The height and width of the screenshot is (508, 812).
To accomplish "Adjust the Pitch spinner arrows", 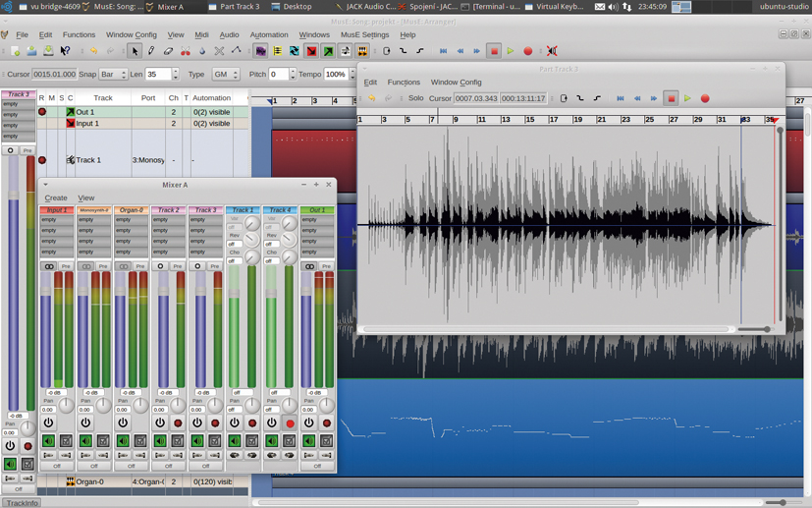I will (293, 74).
